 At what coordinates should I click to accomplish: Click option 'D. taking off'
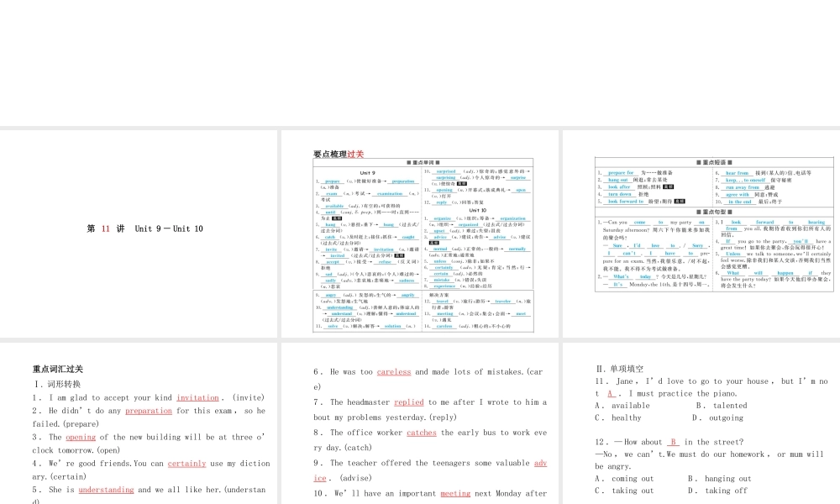pos(717,490)
